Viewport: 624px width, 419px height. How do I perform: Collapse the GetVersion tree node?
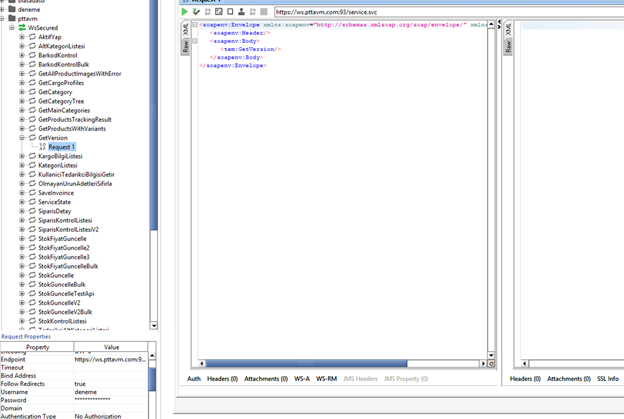(22, 138)
